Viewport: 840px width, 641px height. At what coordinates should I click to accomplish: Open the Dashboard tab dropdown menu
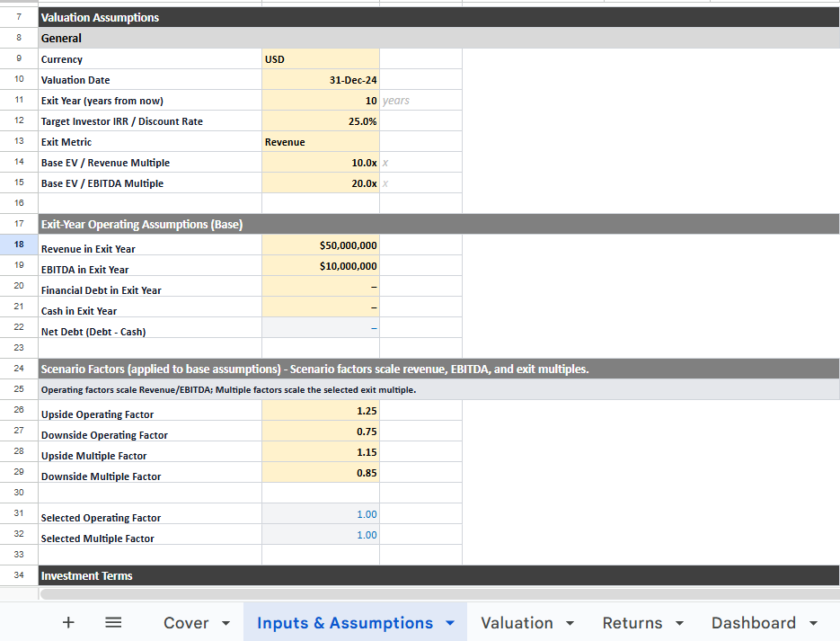tap(812, 622)
